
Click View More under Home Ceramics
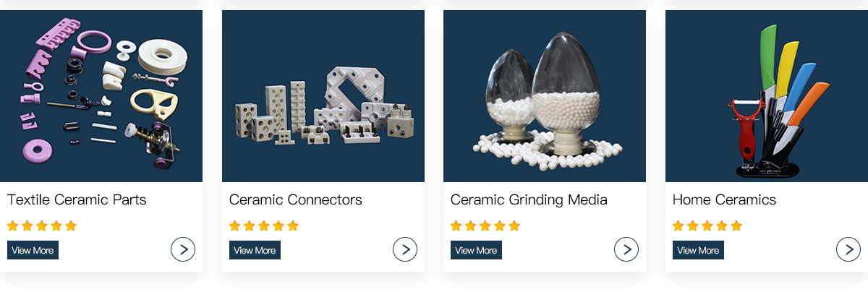(x=698, y=250)
